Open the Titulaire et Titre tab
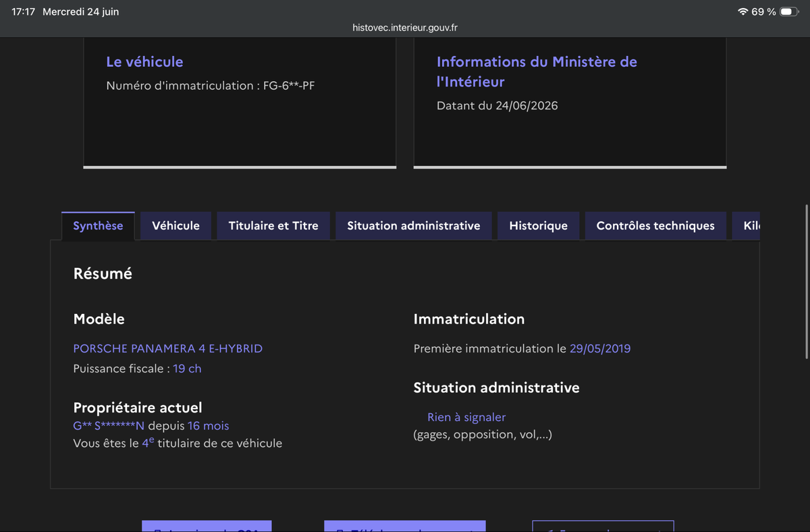The width and height of the screenshot is (810, 532). click(273, 225)
